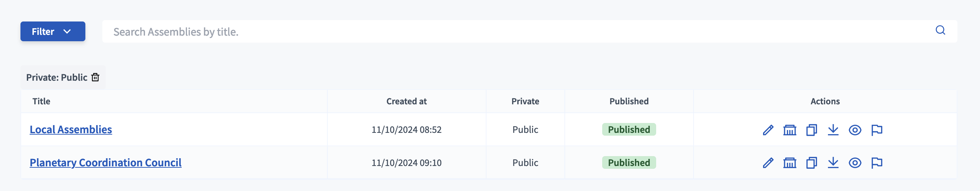
Task: Open the Local Assemblies link
Action: 71,129
